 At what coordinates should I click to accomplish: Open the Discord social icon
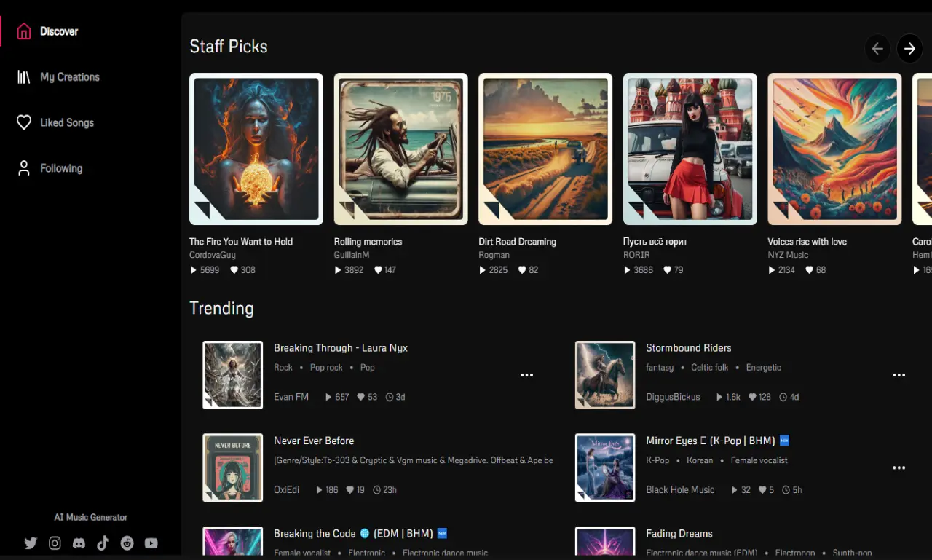[x=79, y=543]
